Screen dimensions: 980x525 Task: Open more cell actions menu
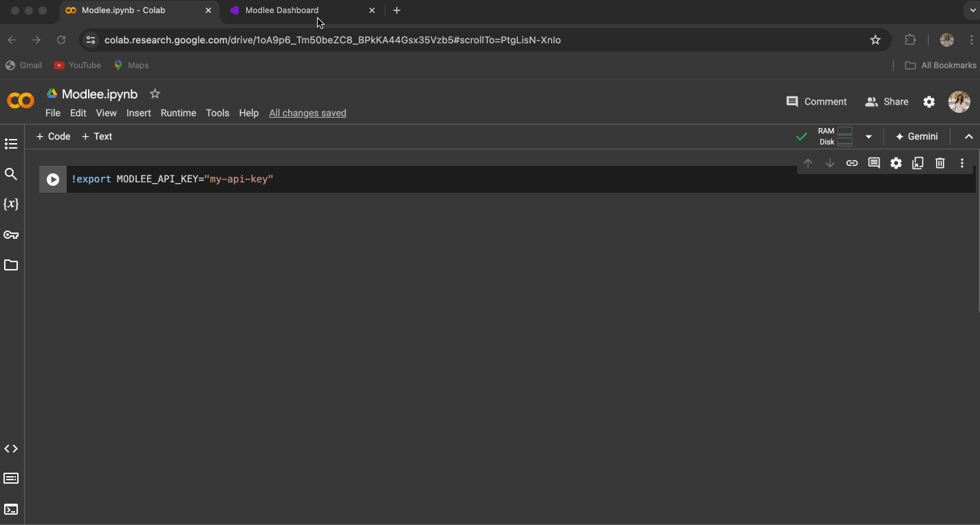(x=962, y=163)
